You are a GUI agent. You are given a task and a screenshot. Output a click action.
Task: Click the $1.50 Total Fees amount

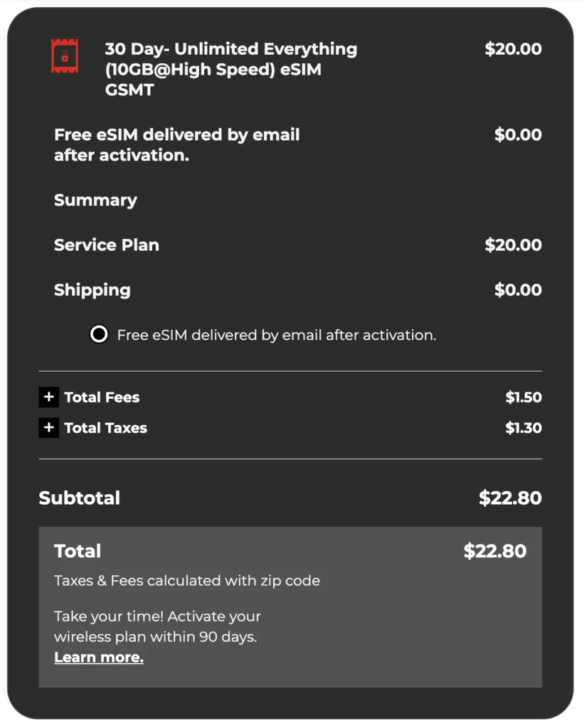pyautogui.click(x=524, y=397)
